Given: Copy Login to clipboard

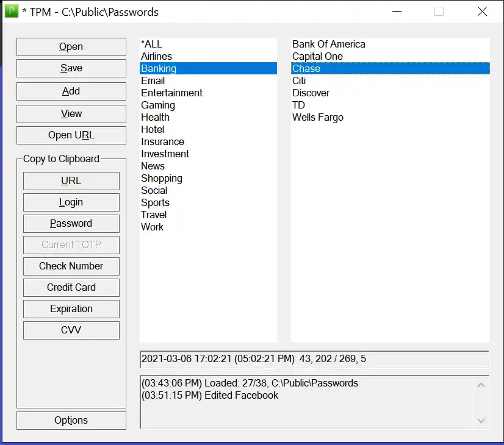Looking at the screenshot, I should pyautogui.click(x=71, y=202).
